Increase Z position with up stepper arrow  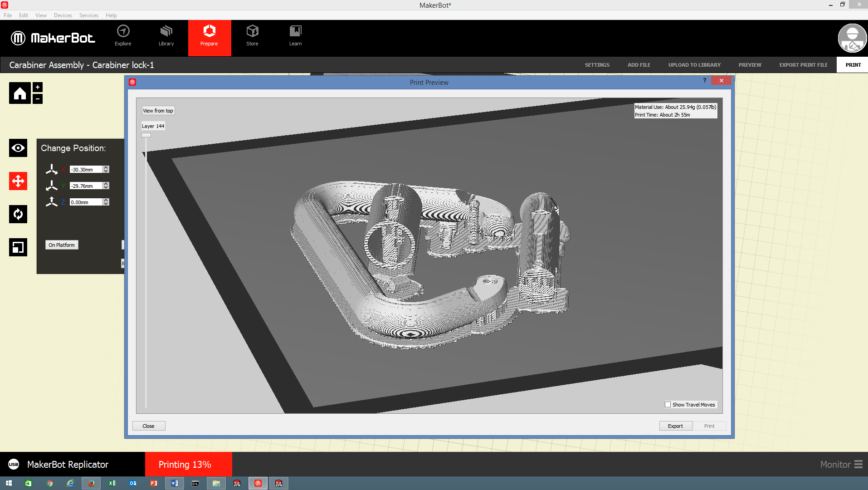coord(106,200)
